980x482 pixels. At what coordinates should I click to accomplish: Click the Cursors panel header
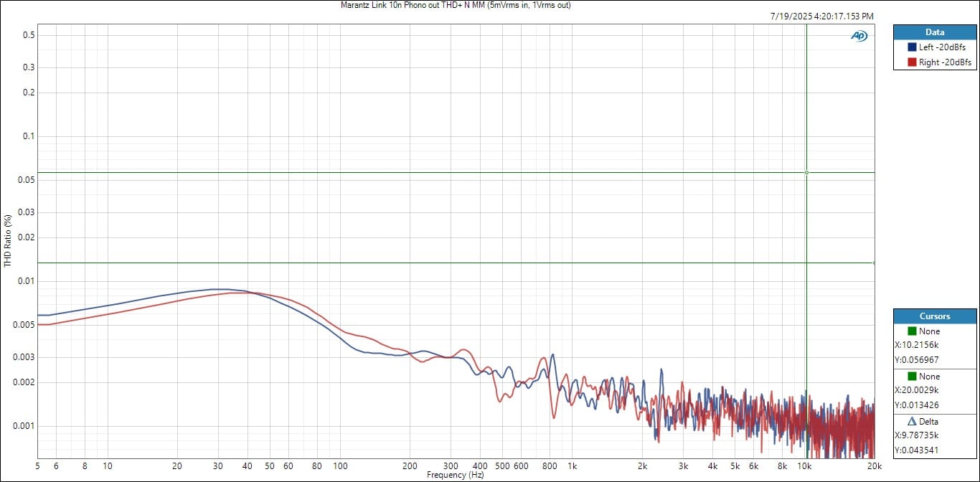[x=934, y=316]
